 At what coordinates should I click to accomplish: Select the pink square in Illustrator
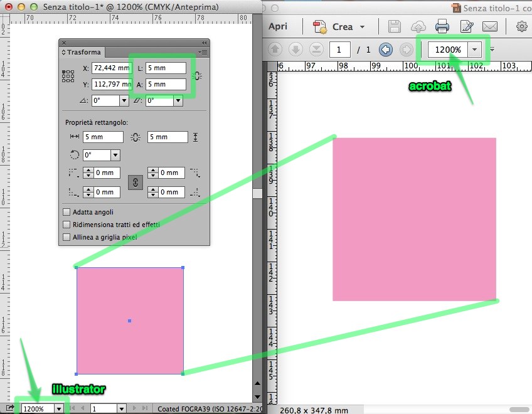tap(130, 321)
